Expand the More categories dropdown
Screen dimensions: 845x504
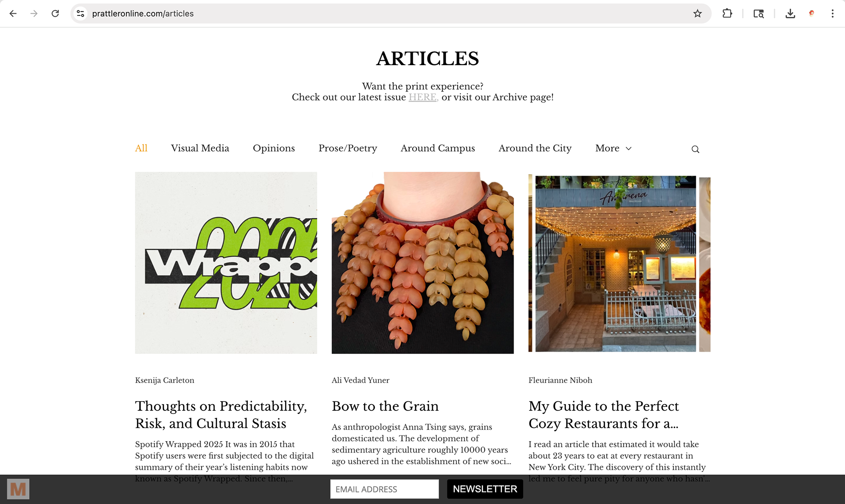pyautogui.click(x=614, y=148)
